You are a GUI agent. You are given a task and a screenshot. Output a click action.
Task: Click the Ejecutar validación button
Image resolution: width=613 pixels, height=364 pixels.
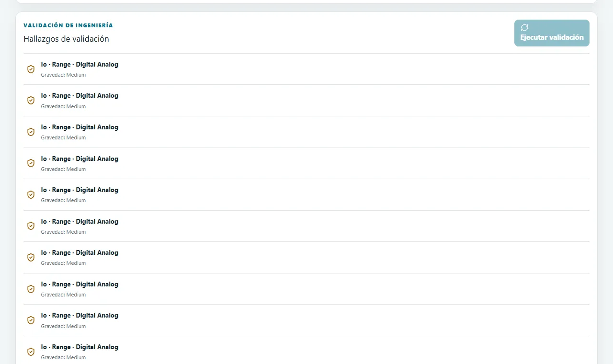[552, 33]
